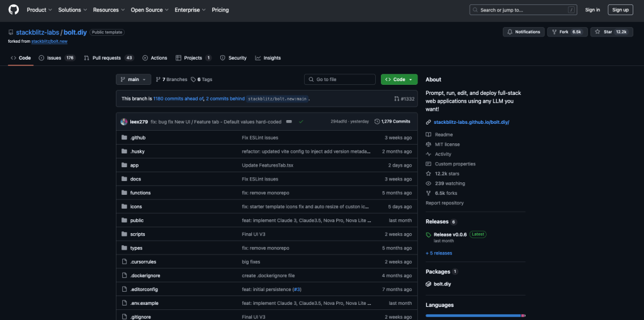644x320 pixels.
Task: Open the Solutions dropdown menu
Action: (x=72, y=10)
